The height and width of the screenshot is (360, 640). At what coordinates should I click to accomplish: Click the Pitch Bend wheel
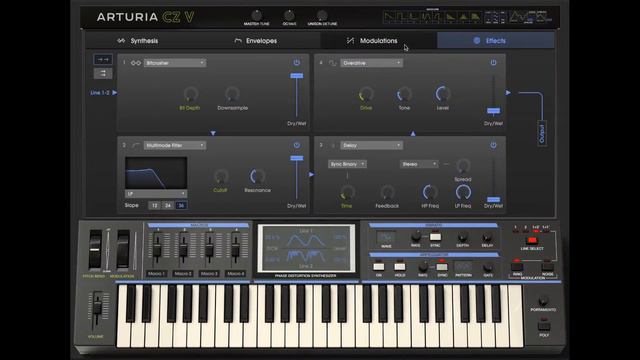[95, 249]
